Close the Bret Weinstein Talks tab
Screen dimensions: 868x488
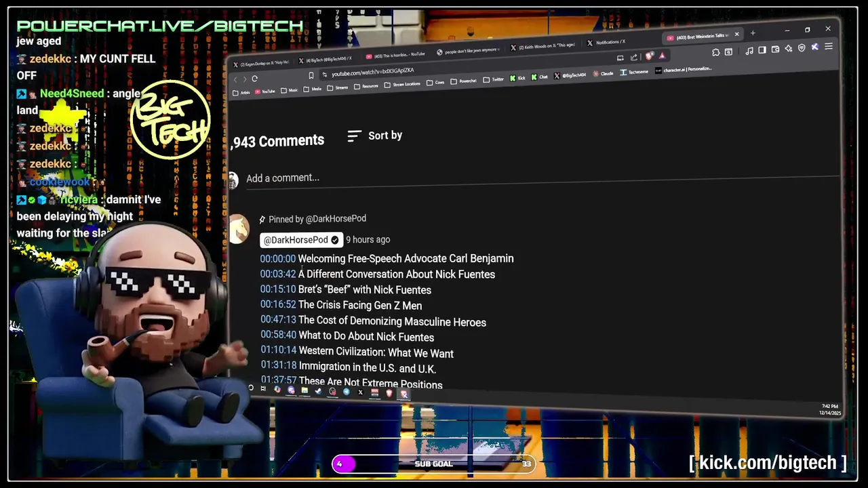click(x=736, y=34)
